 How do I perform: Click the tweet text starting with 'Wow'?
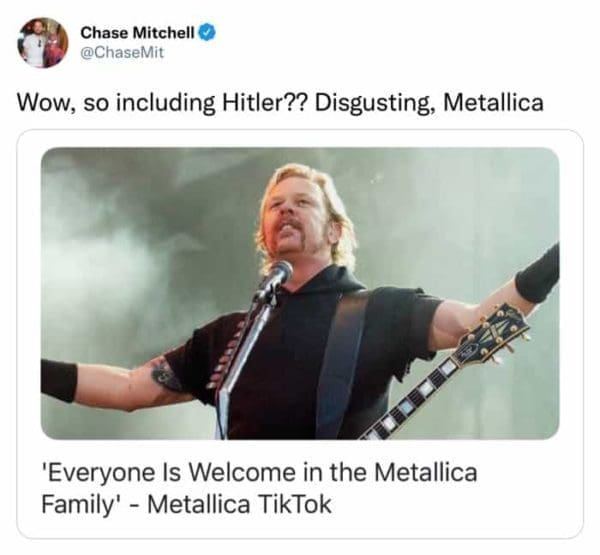(x=280, y=103)
